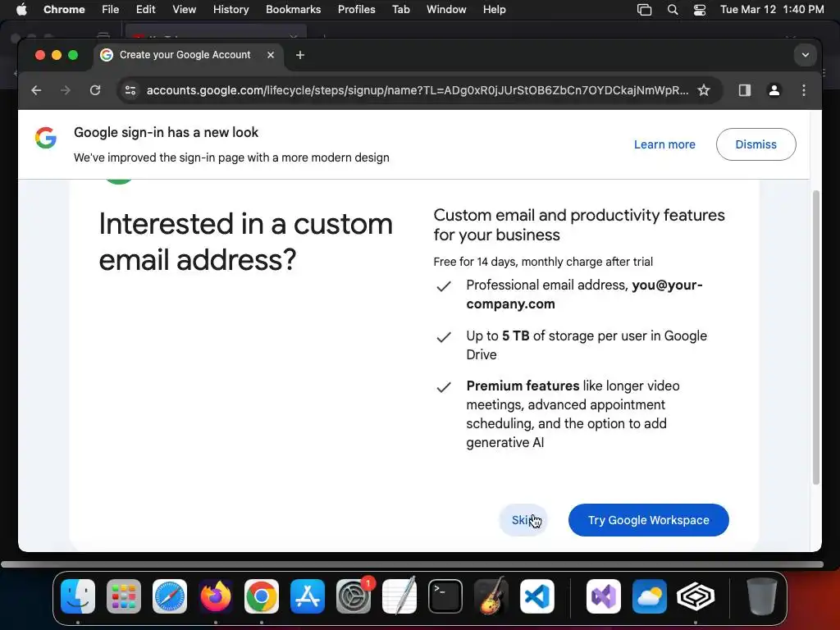Open Launchpad from the Dock
Screen dimensions: 840x630
124,596
